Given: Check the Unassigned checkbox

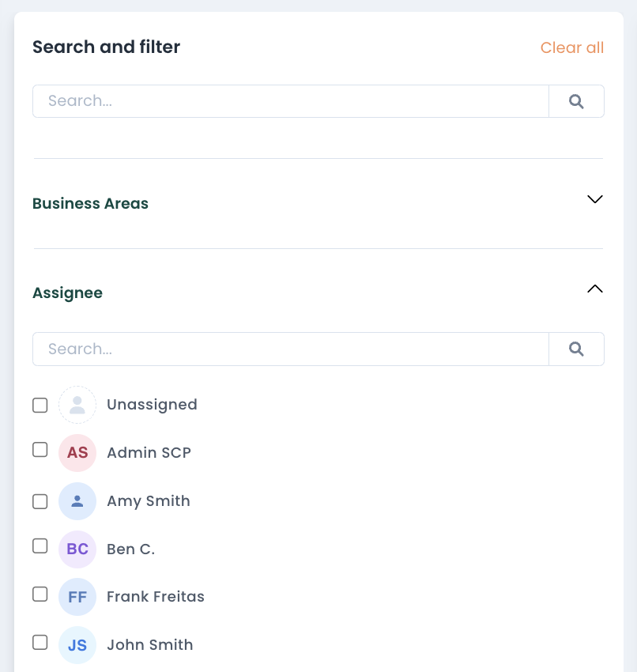Looking at the screenshot, I should 40,405.
